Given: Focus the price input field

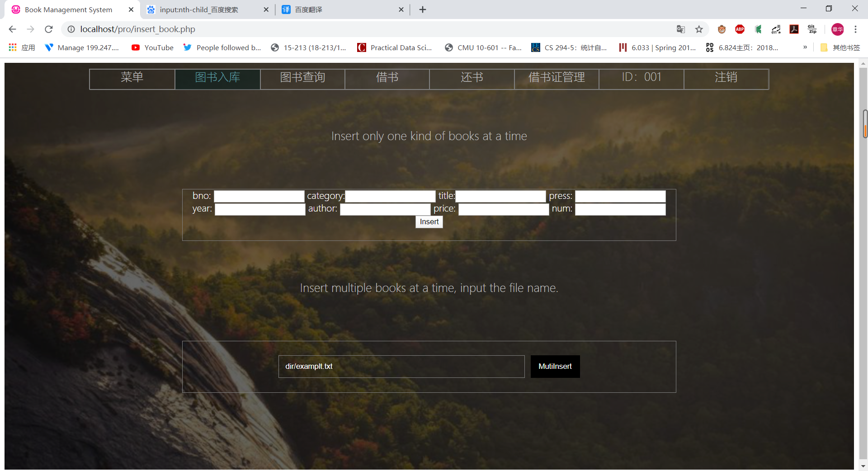Looking at the screenshot, I should click(x=504, y=209).
